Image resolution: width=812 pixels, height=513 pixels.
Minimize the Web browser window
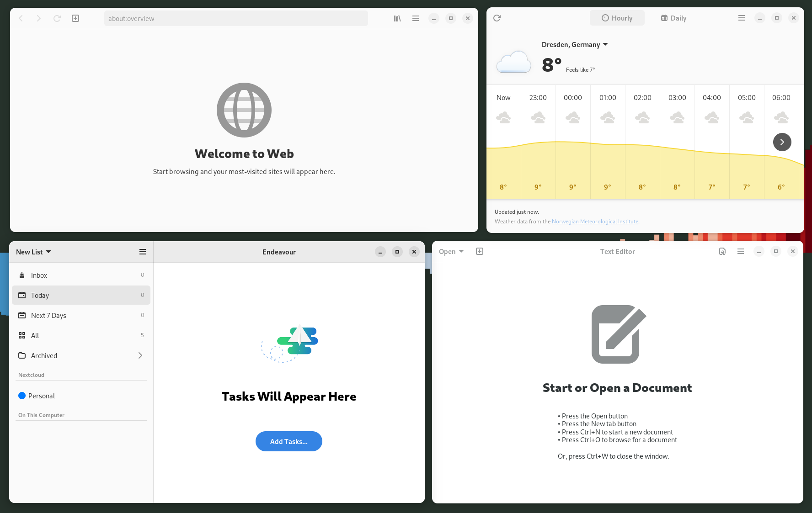434,18
